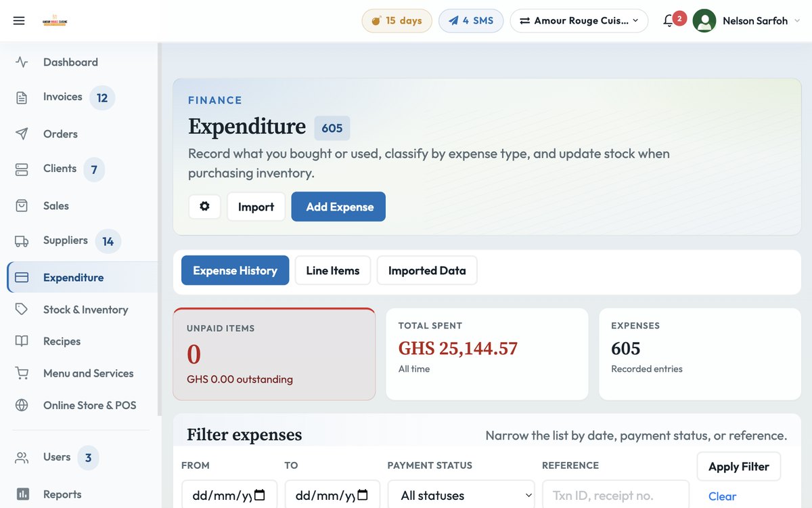Open the All statuses payment dropdown
Screen dimensions: 812x508
tap(461, 495)
